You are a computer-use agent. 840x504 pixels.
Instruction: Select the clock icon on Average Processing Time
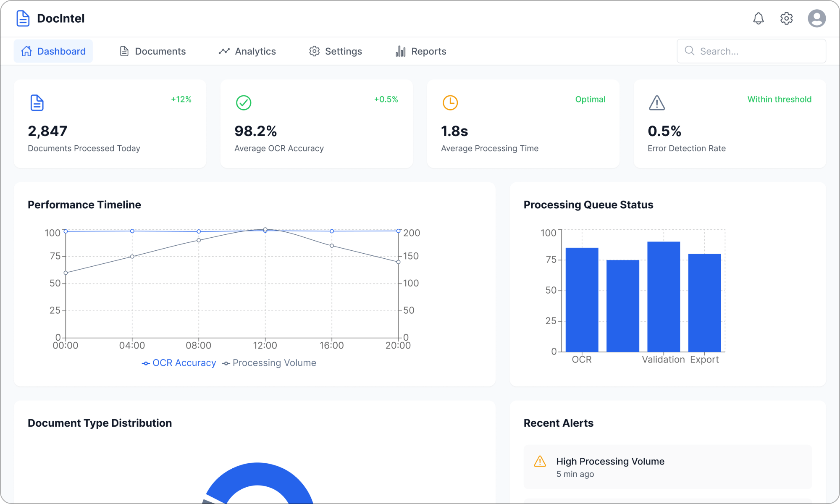point(450,102)
